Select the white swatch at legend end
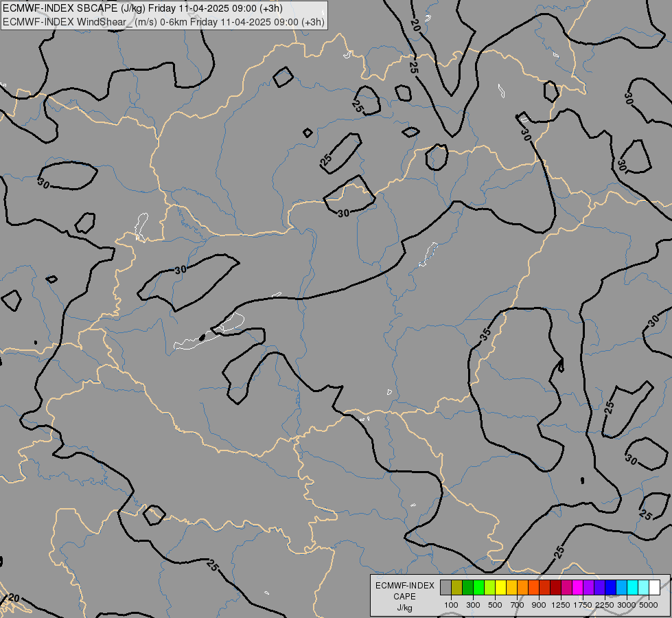This screenshot has height=618, width=672. coord(655,588)
